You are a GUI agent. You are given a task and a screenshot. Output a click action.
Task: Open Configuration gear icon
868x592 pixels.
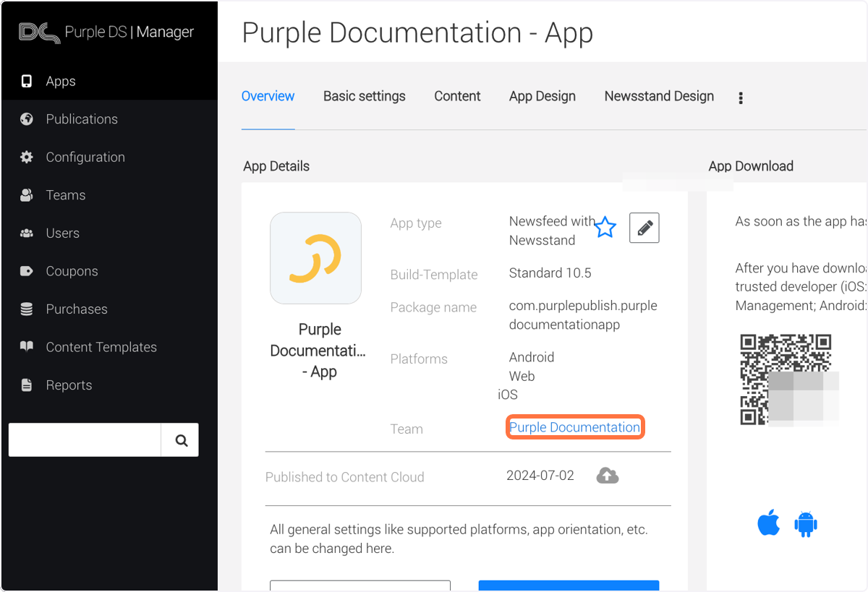[x=27, y=157]
